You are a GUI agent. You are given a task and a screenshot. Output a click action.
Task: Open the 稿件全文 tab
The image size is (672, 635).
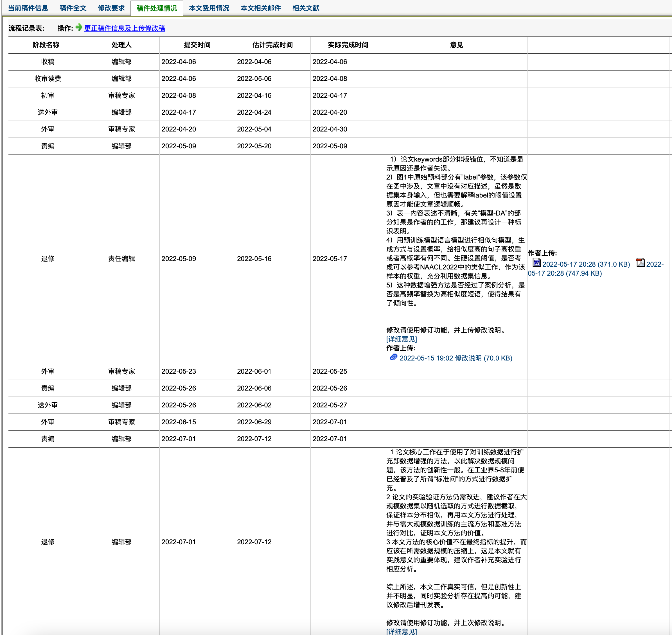[73, 8]
